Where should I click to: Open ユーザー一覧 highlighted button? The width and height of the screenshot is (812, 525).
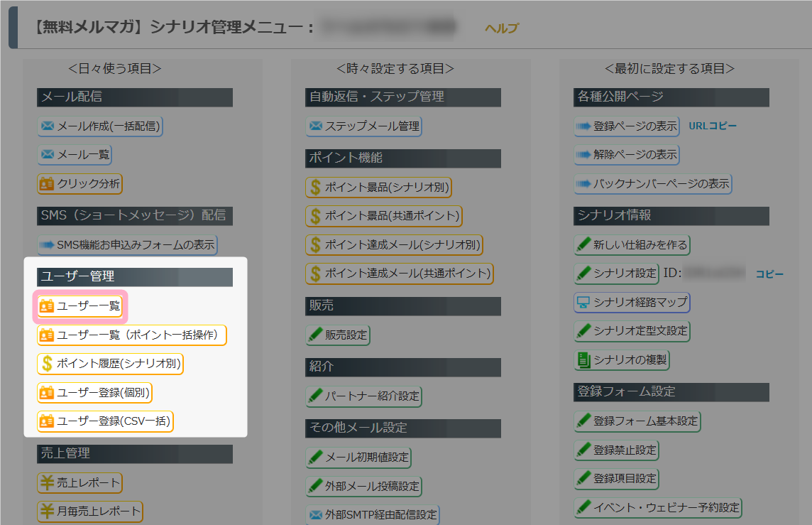[79, 306]
